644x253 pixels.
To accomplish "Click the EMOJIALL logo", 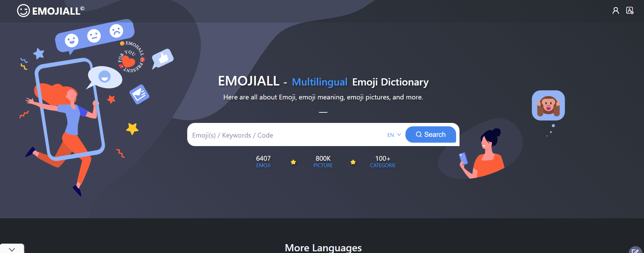I will click(x=51, y=11).
